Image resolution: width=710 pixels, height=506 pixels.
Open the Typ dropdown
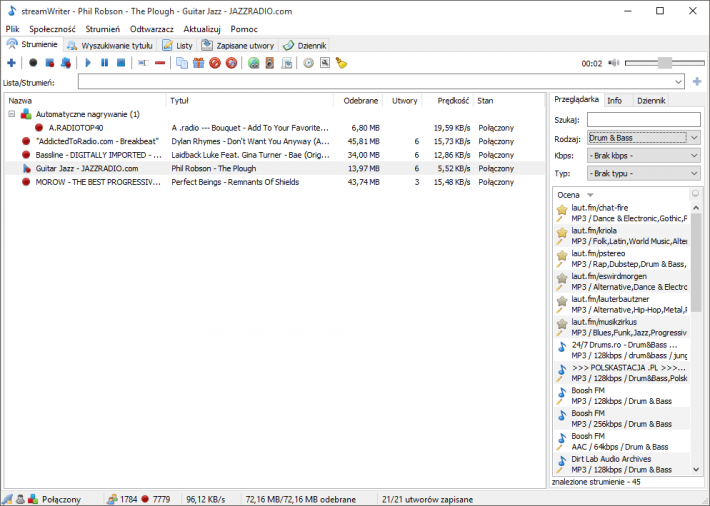coord(643,173)
